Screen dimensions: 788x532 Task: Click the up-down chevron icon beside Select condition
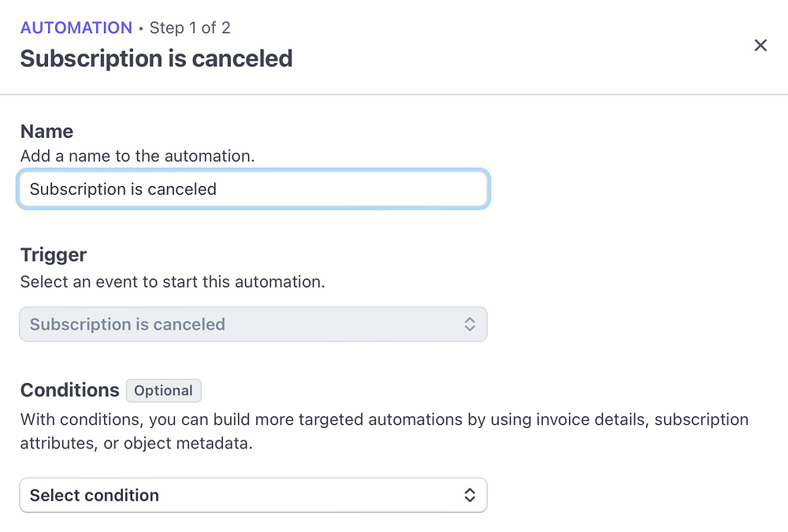point(470,496)
